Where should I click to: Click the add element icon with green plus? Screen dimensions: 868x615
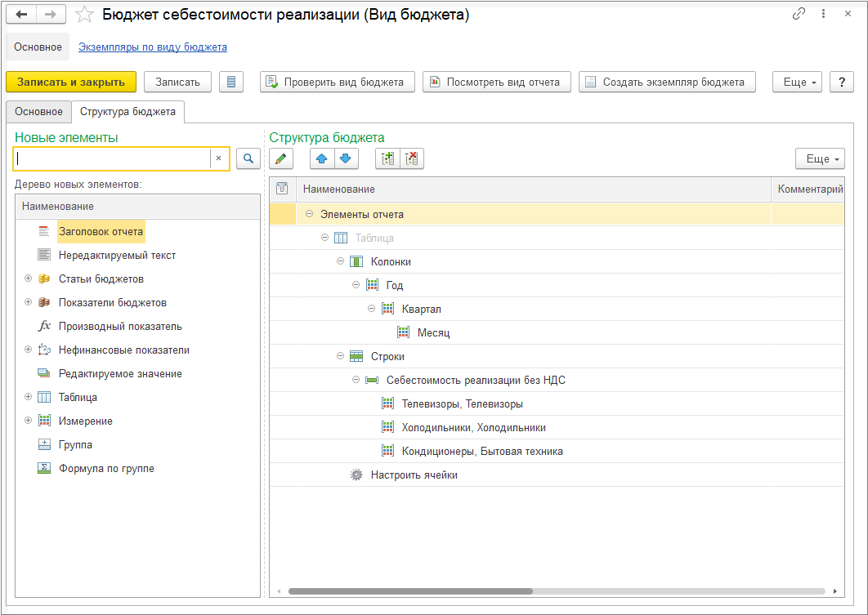click(x=387, y=159)
